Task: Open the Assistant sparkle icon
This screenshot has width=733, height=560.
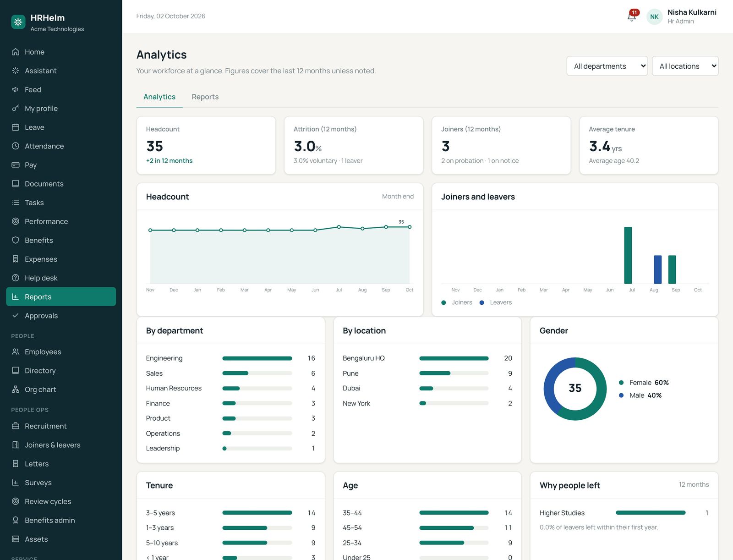Action: (16, 71)
